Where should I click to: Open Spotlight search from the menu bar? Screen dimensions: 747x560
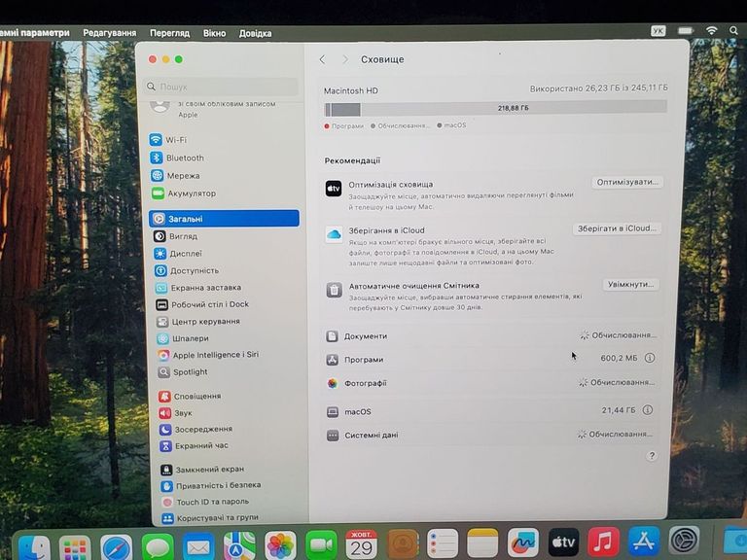pos(734,30)
